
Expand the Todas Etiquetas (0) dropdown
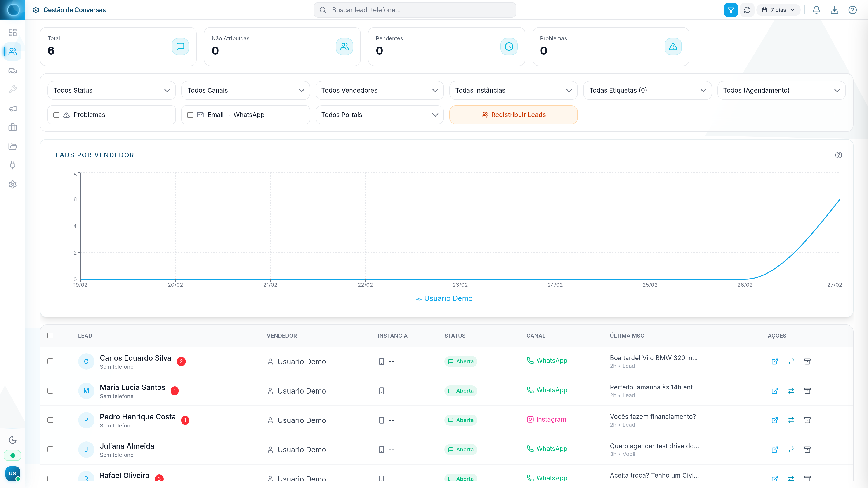click(647, 90)
